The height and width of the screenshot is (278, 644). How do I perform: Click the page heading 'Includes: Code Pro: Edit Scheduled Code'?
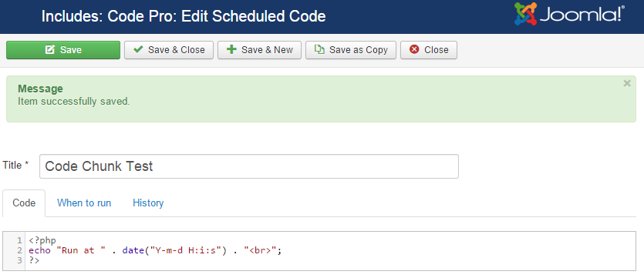coord(184,16)
